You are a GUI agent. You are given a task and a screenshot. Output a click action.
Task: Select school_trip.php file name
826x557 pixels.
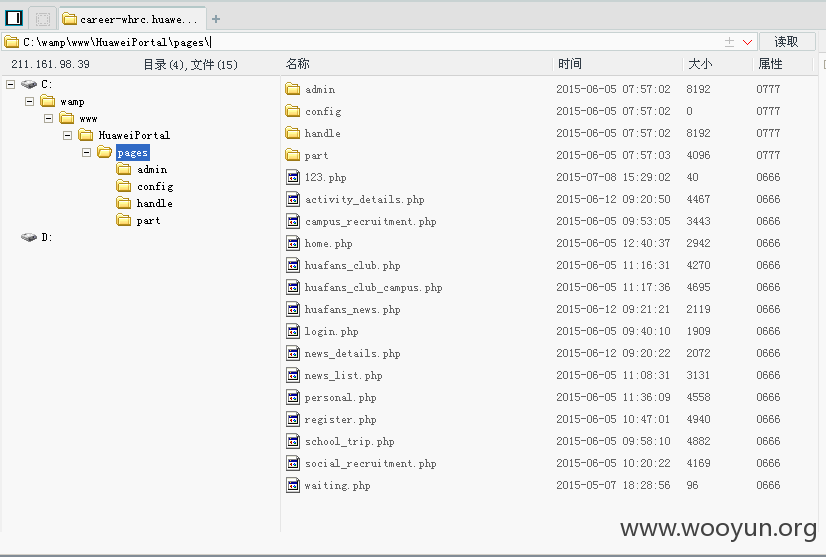click(349, 442)
